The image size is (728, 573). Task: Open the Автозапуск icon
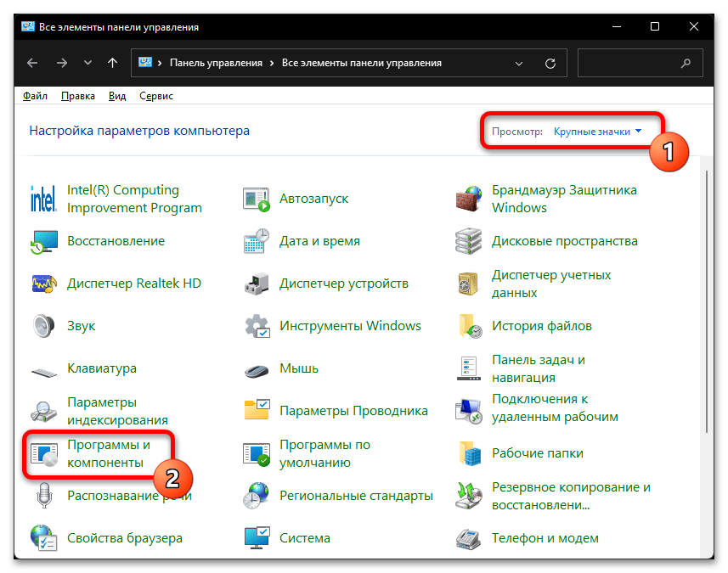pyautogui.click(x=257, y=199)
